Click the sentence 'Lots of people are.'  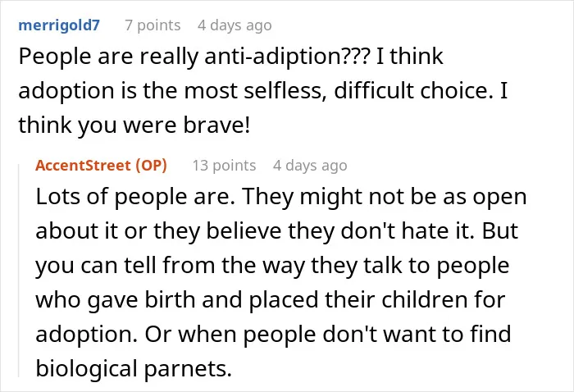[x=135, y=197]
